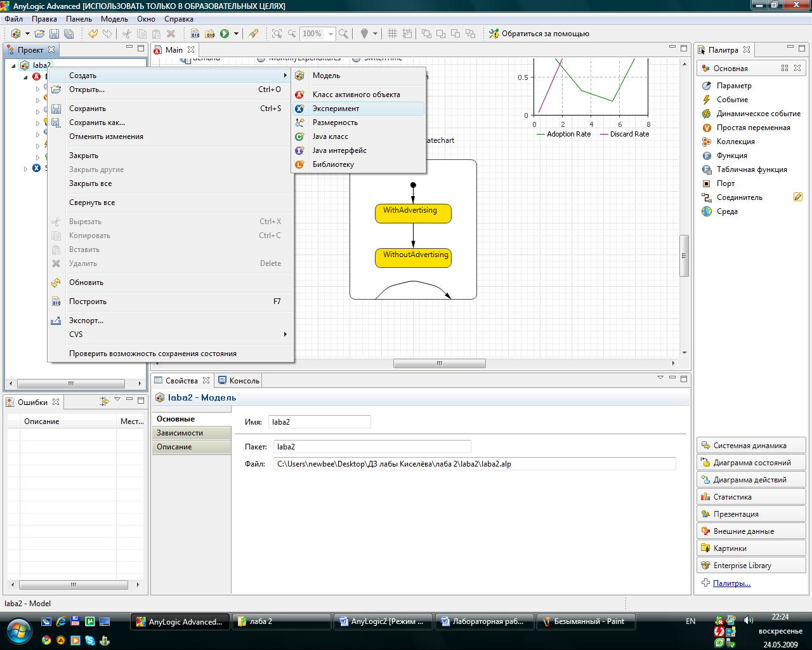
Task: Switch to Безымянный - Paint in the taskbar
Action: coord(587,622)
